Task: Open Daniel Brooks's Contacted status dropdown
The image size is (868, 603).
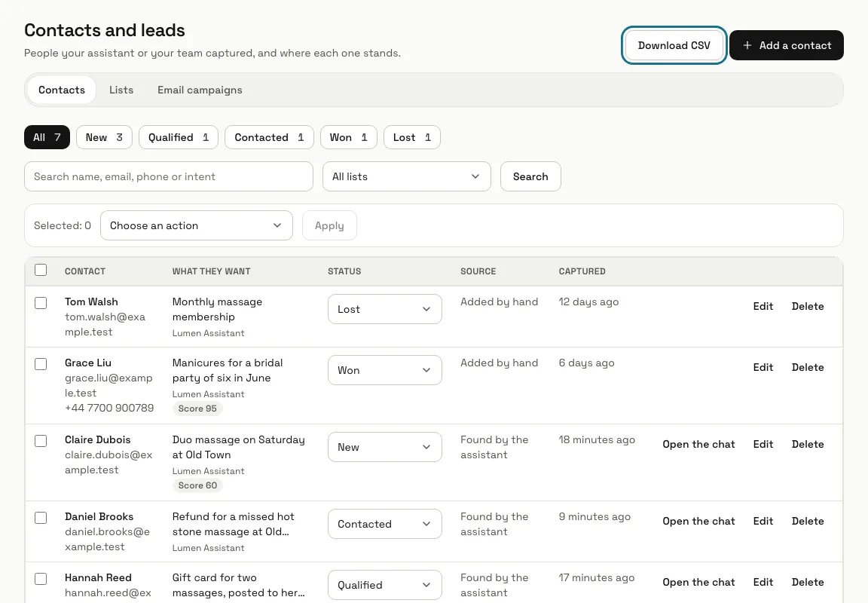Action: coord(385,524)
